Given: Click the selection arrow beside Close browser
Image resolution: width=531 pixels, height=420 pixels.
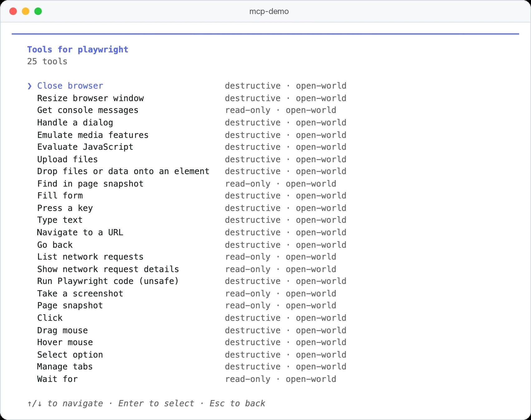Looking at the screenshot, I should [30, 86].
